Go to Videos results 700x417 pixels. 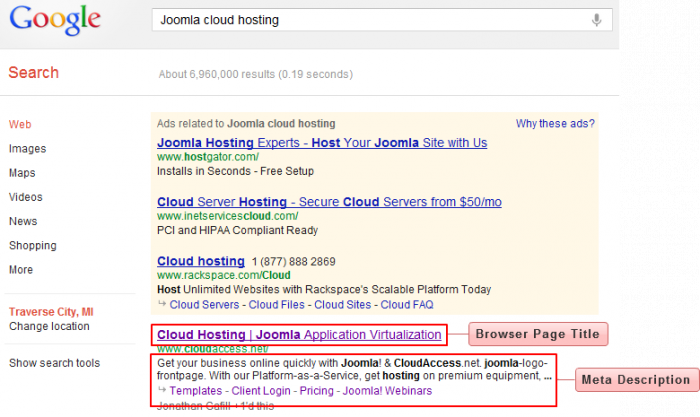coord(26,197)
